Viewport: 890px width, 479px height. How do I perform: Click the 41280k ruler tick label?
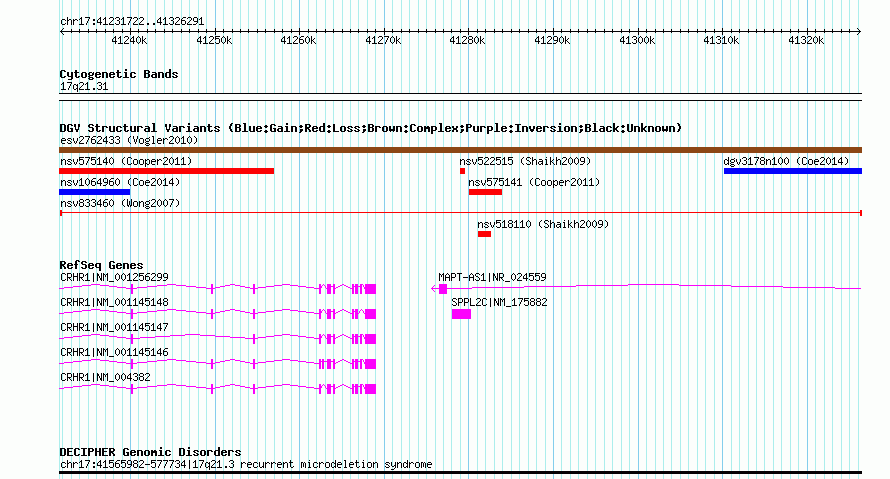pyautogui.click(x=467, y=40)
